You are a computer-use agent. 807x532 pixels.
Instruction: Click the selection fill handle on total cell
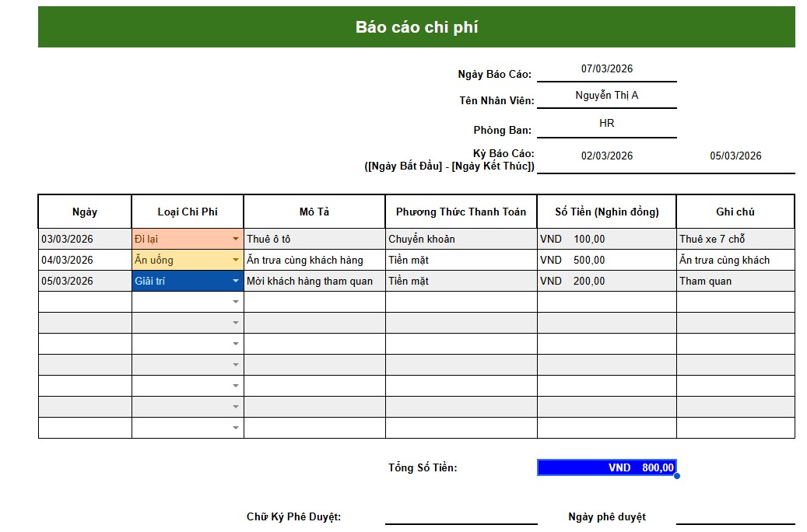pos(677,475)
